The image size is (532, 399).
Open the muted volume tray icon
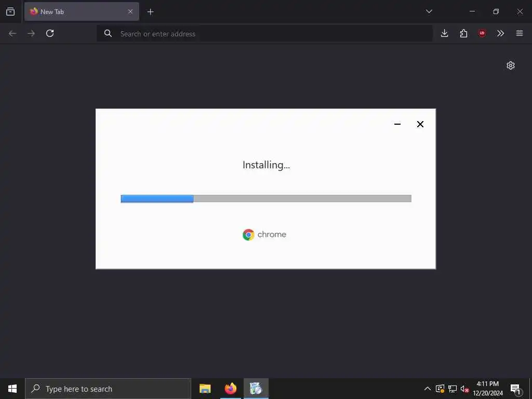464,389
